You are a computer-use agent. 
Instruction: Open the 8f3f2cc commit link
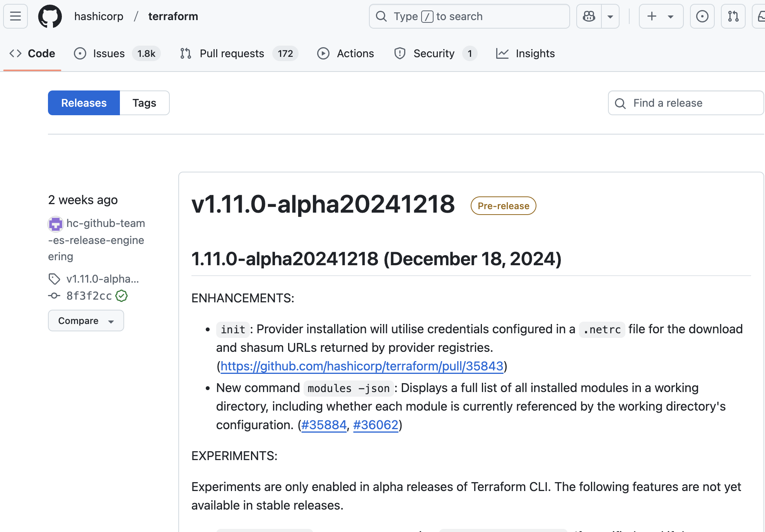click(x=89, y=296)
